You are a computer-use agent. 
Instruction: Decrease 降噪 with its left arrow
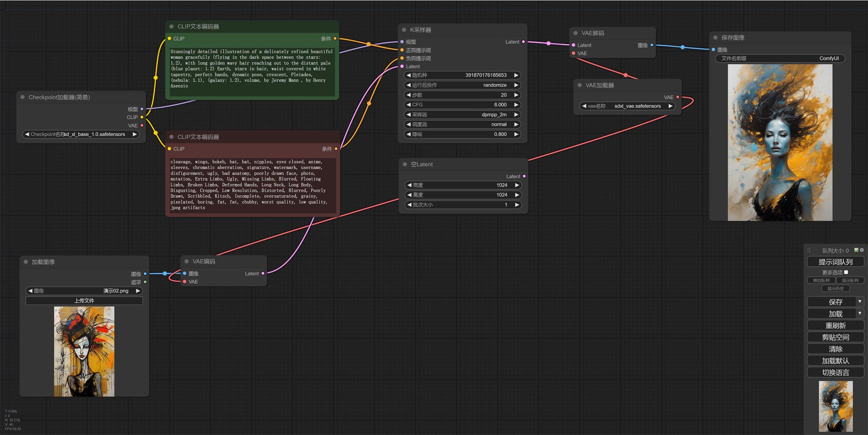pos(408,134)
